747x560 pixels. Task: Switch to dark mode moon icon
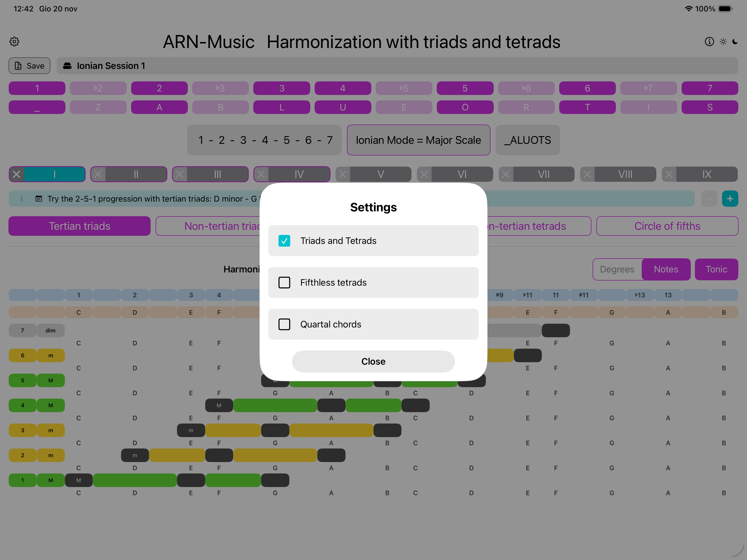tap(735, 42)
